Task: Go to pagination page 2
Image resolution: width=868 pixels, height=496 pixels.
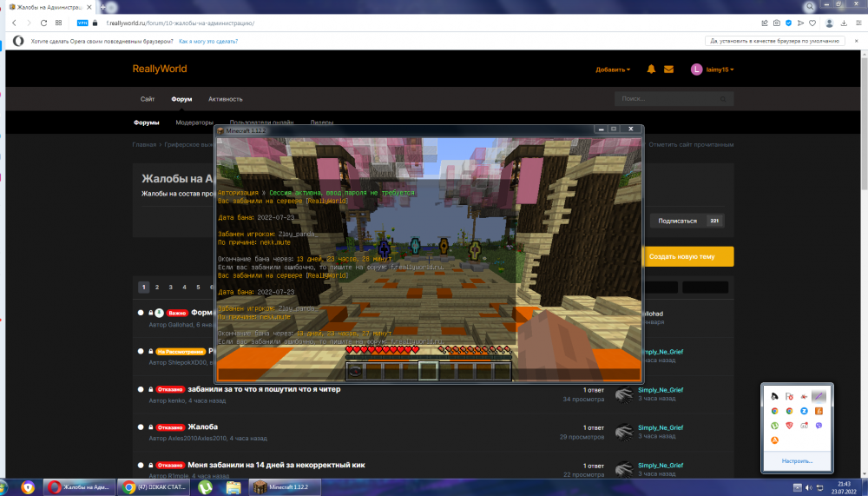Action: [x=157, y=287]
